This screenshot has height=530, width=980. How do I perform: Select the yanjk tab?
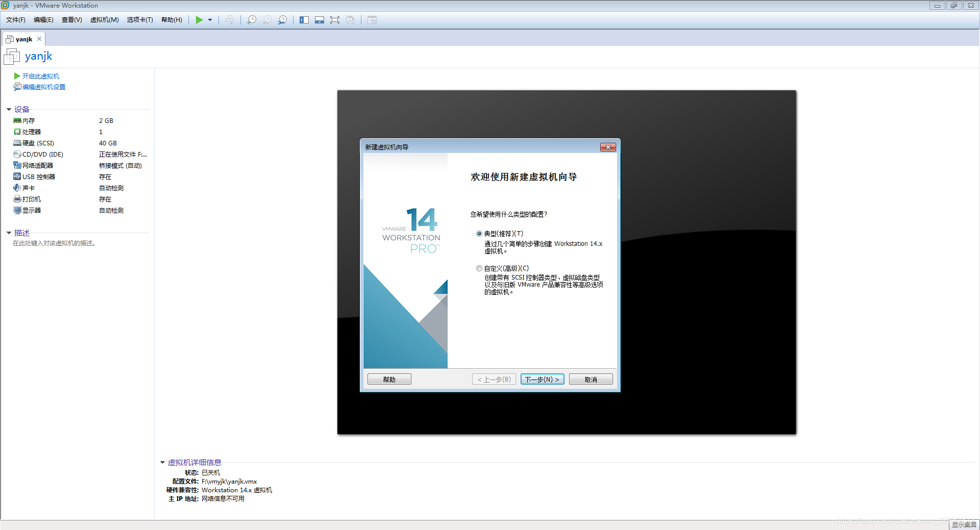[23, 39]
